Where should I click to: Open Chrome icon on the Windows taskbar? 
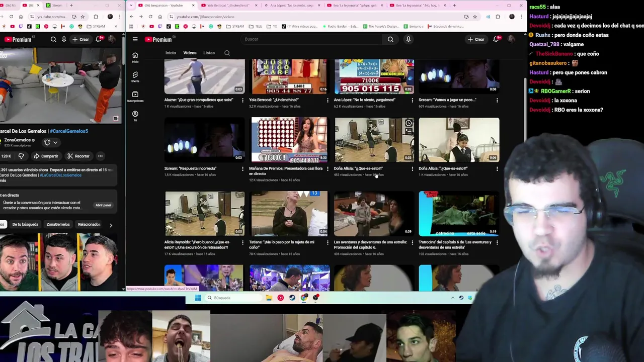tap(304, 298)
